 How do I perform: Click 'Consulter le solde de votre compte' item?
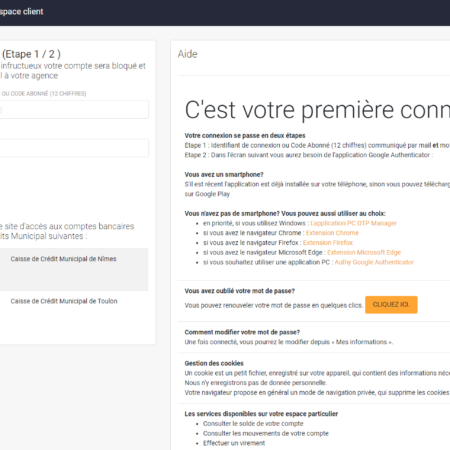(x=253, y=423)
